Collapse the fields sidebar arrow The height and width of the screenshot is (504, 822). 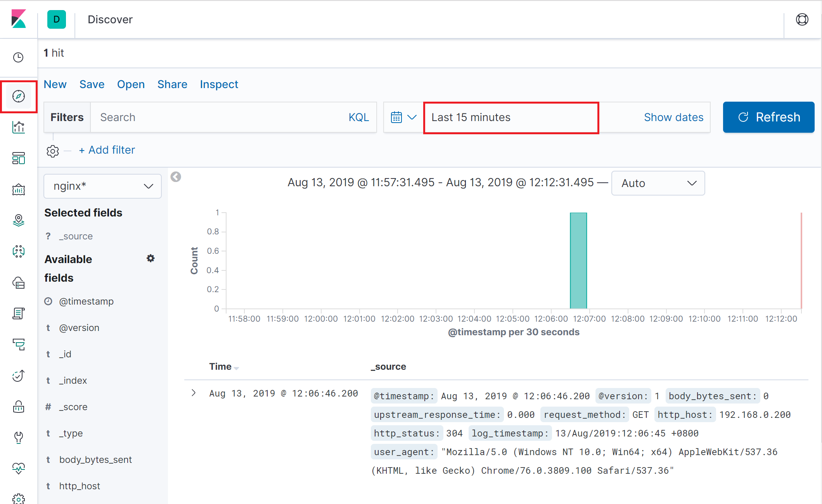pyautogui.click(x=176, y=177)
